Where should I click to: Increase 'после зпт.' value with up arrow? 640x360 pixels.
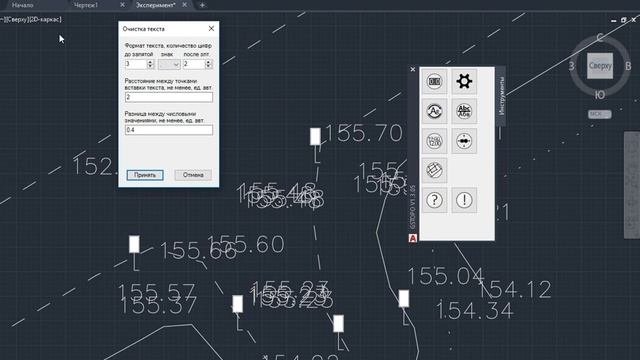pos(209,62)
